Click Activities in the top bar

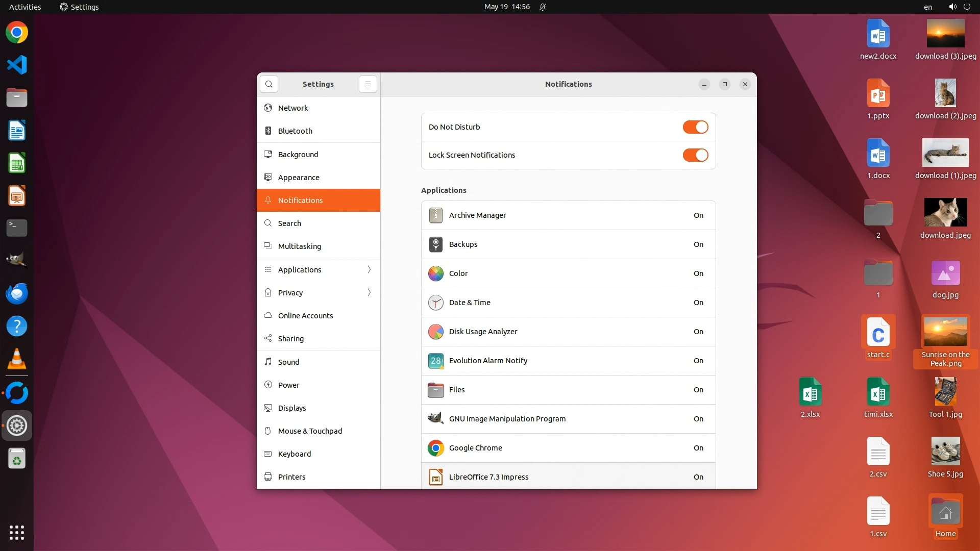[25, 7]
